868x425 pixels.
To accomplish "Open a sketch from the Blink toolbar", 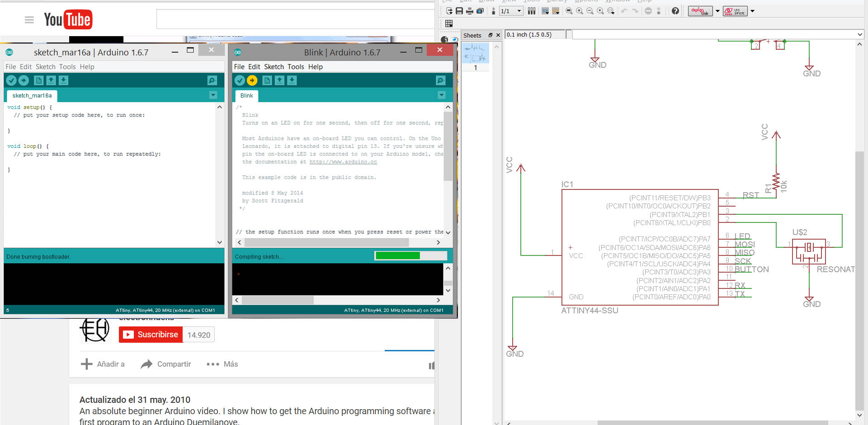I will [x=279, y=80].
